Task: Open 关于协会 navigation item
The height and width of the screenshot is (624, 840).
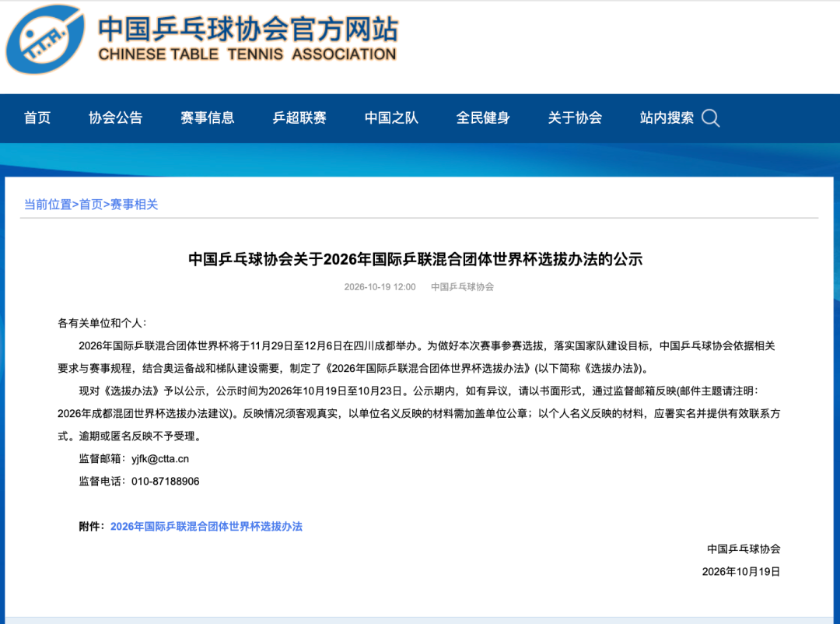Action: (575, 118)
